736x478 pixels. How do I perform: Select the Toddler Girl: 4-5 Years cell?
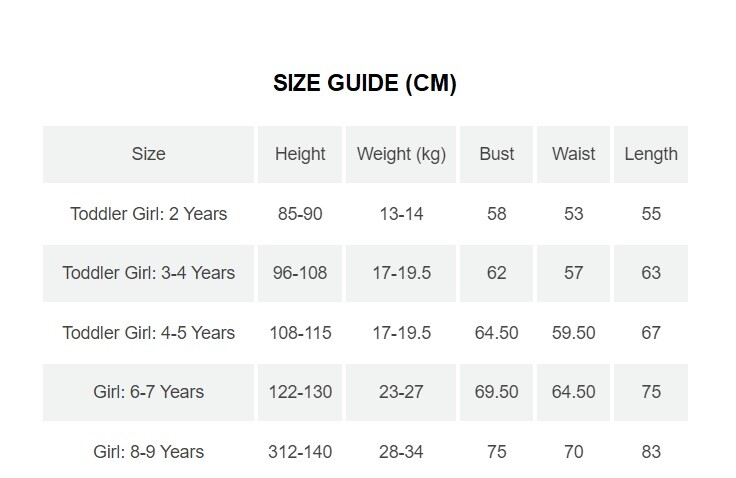pos(148,333)
